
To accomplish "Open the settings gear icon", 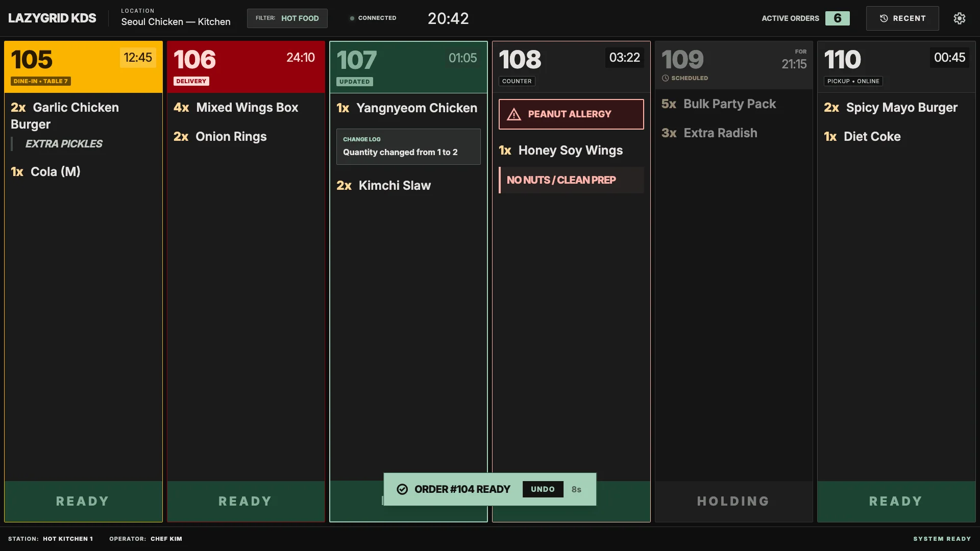I will tap(960, 18).
